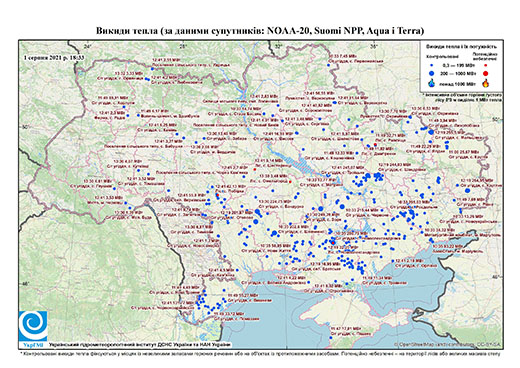Open the OpenStreetMap contributors attribution link
Viewport: 520px width, 368px height.
[447, 344]
